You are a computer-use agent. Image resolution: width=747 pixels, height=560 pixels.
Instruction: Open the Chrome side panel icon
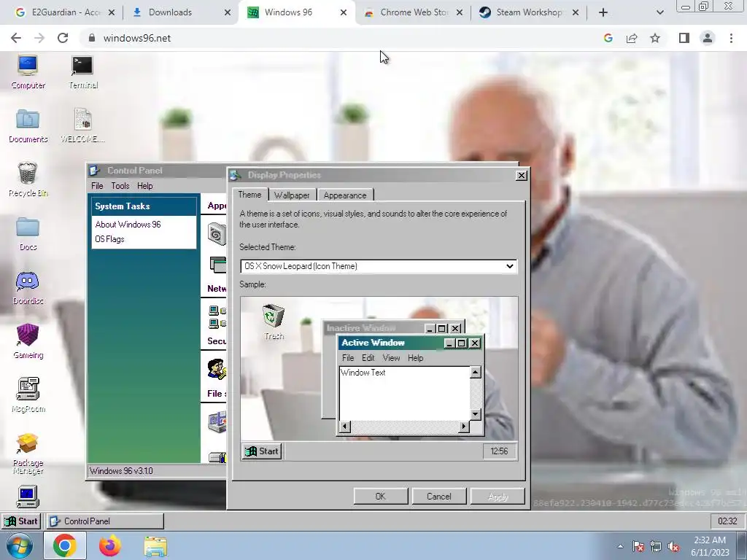click(684, 38)
